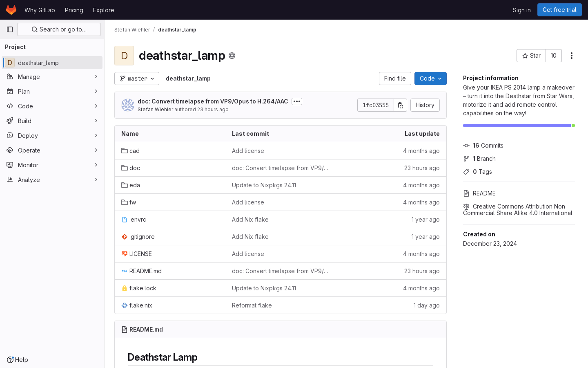Click the .gitignore git icon
The width and height of the screenshot is (588, 368).
(x=125, y=237)
